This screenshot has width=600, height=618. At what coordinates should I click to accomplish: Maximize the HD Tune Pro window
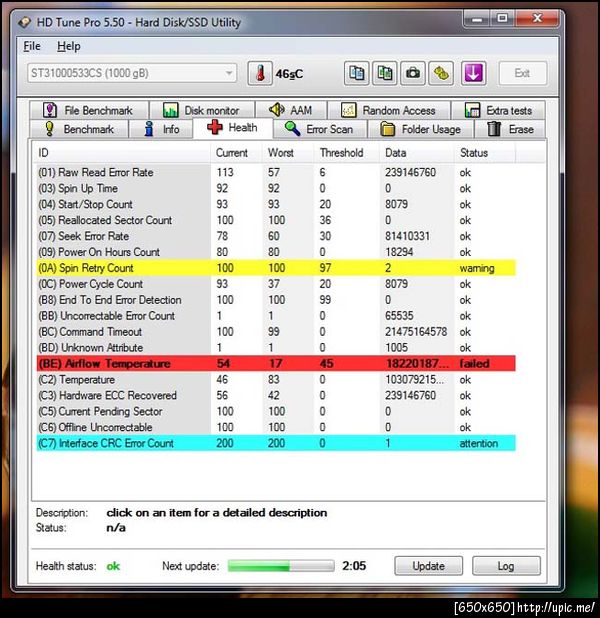[x=502, y=19]
